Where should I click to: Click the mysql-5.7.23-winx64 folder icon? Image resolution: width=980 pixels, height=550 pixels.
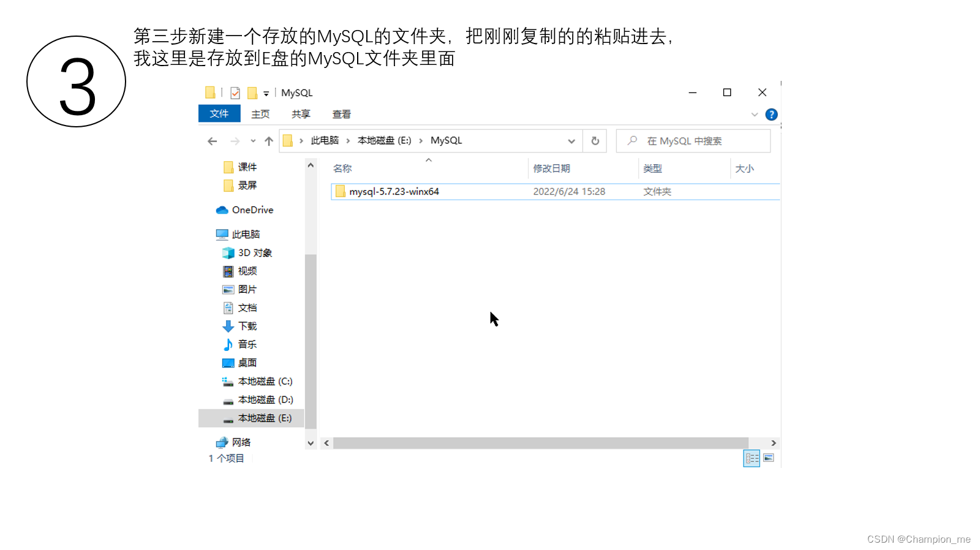(x=341, y=192)
